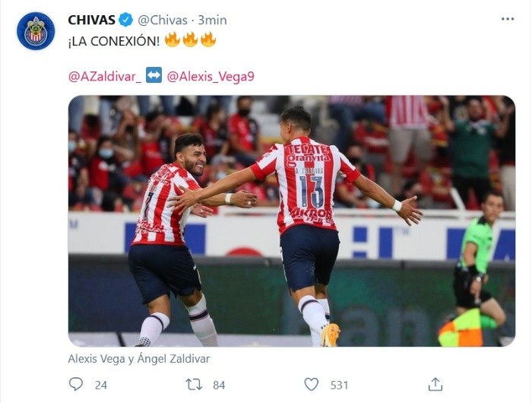The width and height of the screenshot is (532, 403).
Task: Click the CHIVAS display name
Action: [x=92, y=20]
